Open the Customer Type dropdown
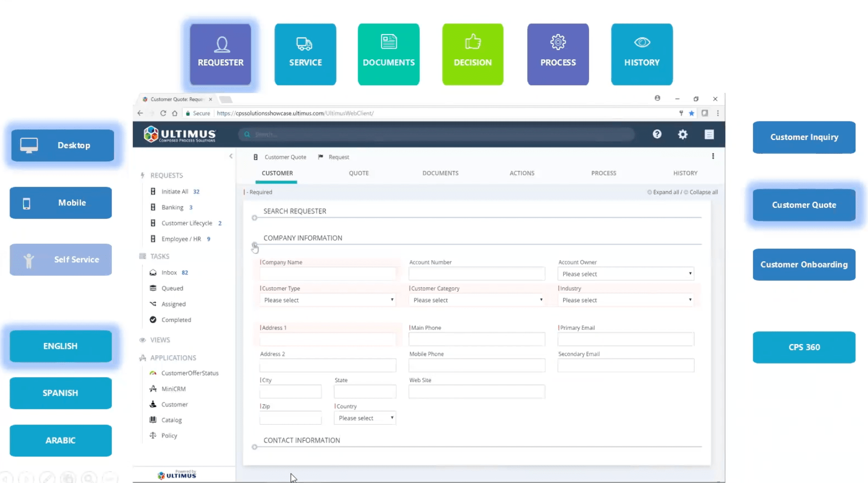 [x=327, y=300]
